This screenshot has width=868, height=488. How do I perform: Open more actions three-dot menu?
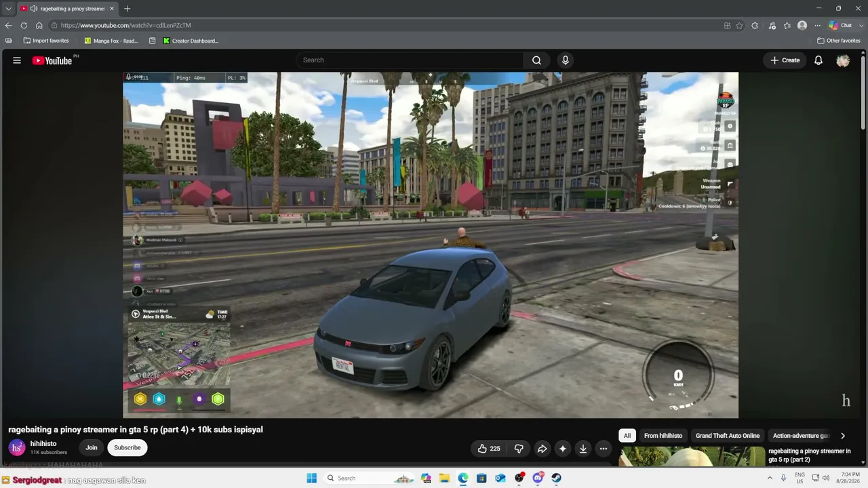603,449
